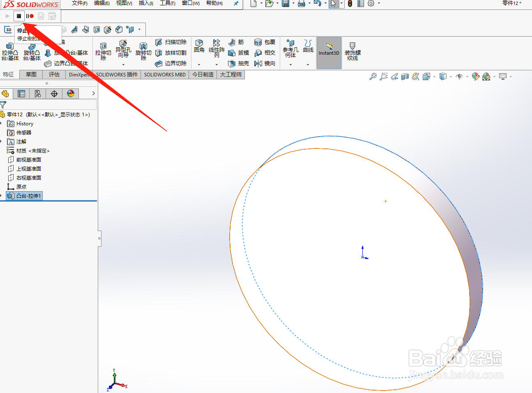Switch to the 大工程师 tab
Screen dimensions: 532x393
[231, 74]
